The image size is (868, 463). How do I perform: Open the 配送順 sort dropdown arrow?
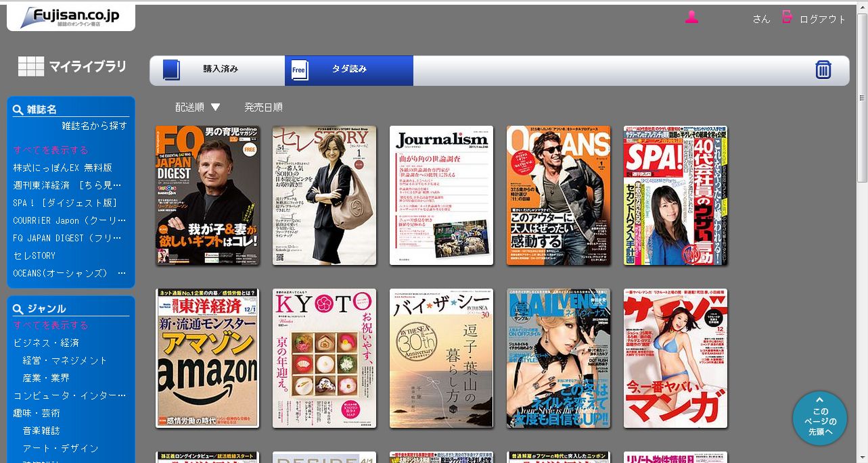point(215,107)
